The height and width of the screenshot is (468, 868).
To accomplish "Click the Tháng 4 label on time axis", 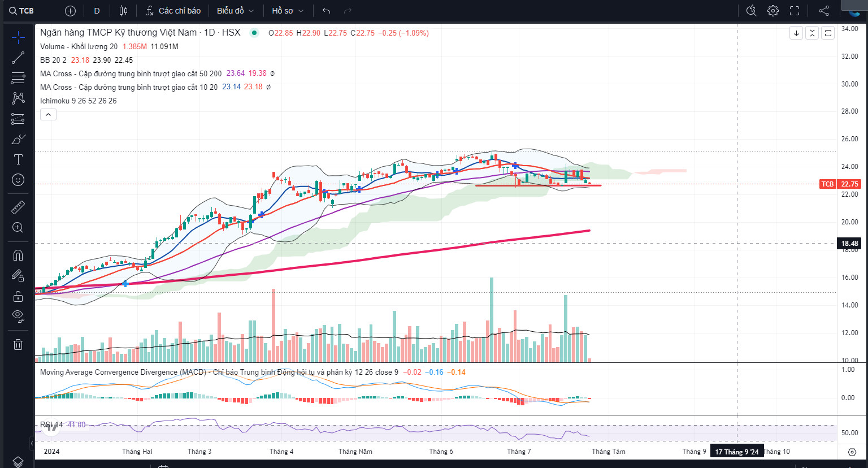I will [x=281, y=452].
